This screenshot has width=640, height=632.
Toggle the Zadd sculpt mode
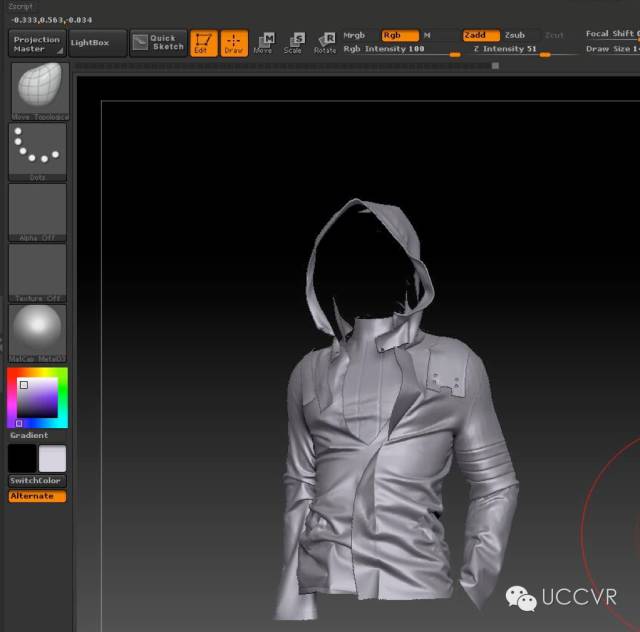(481, 36)
